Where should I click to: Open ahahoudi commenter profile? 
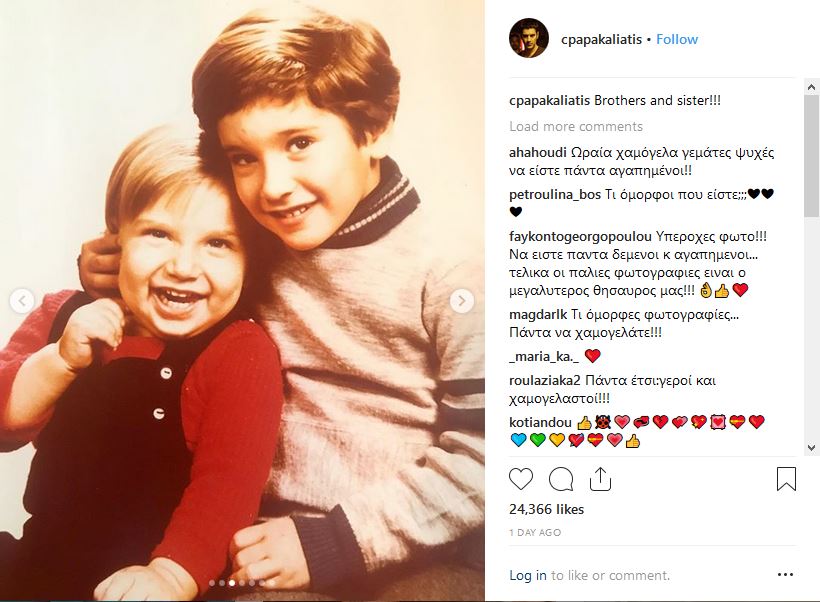(538, 153)
